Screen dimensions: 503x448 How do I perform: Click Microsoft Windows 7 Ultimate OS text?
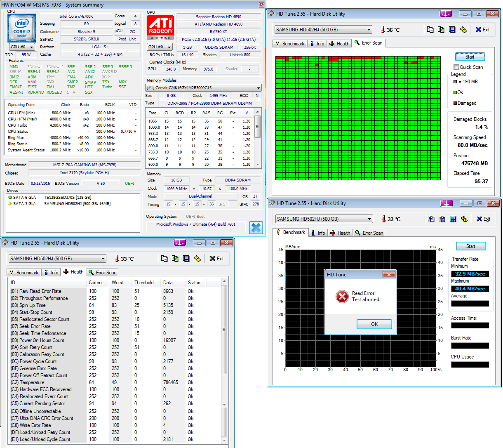(196, 224)
